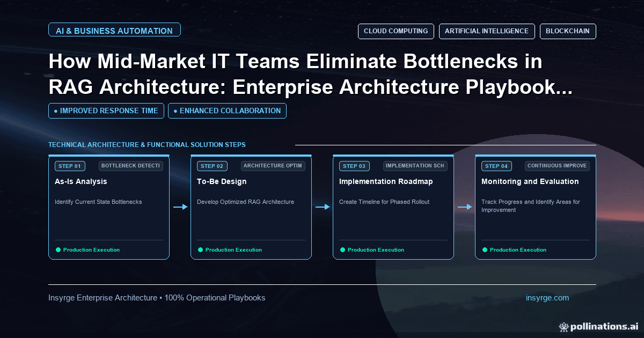
Task: Click the green status dot in Implementation Roadmap card
Action: click(x=342, y=249)
